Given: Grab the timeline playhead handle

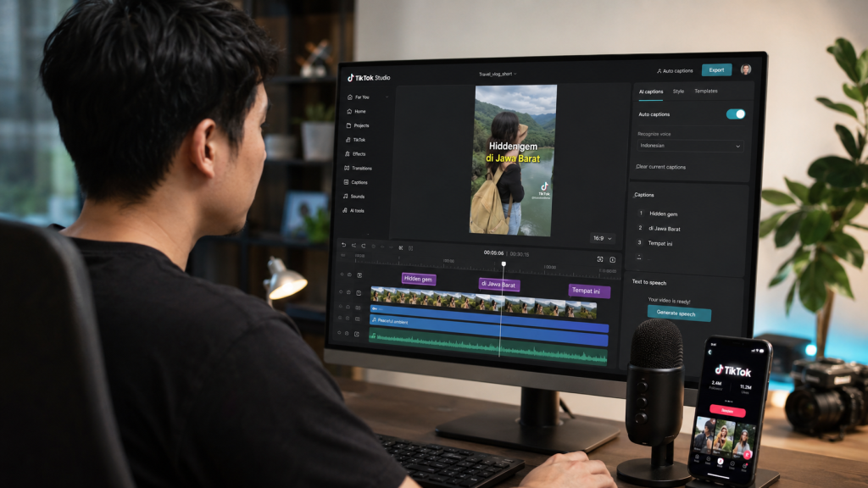Looking at the screenshot, I should point(504,264).
